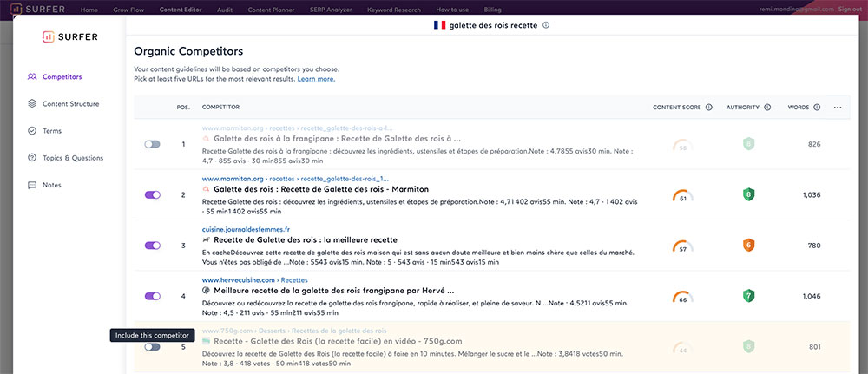Click orange authority shield 6 in row 3
This screenshot has width=868, height=374.
(x=748, y=246)
